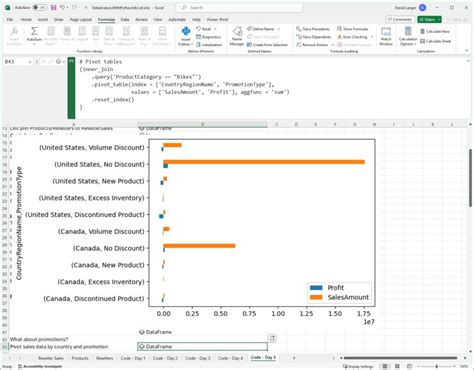The width and height of the screenshot is (474, 370).
Task: Click the AutoSum sigma icon
Action: point(34,31)
